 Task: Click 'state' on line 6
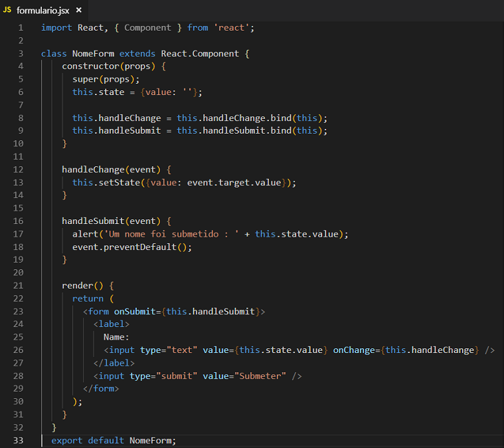[x=111, y=92]
